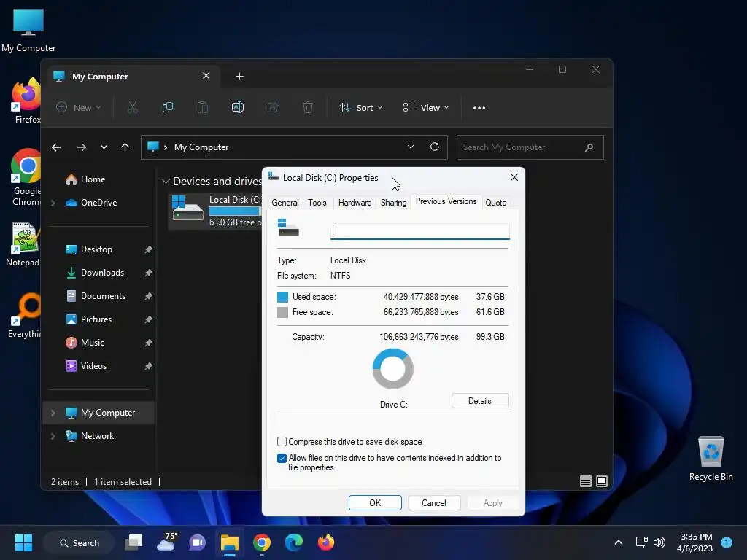Open clock and date on taskbar
Image resolution: width=747 pixels, height=560 pixels.
694,542
